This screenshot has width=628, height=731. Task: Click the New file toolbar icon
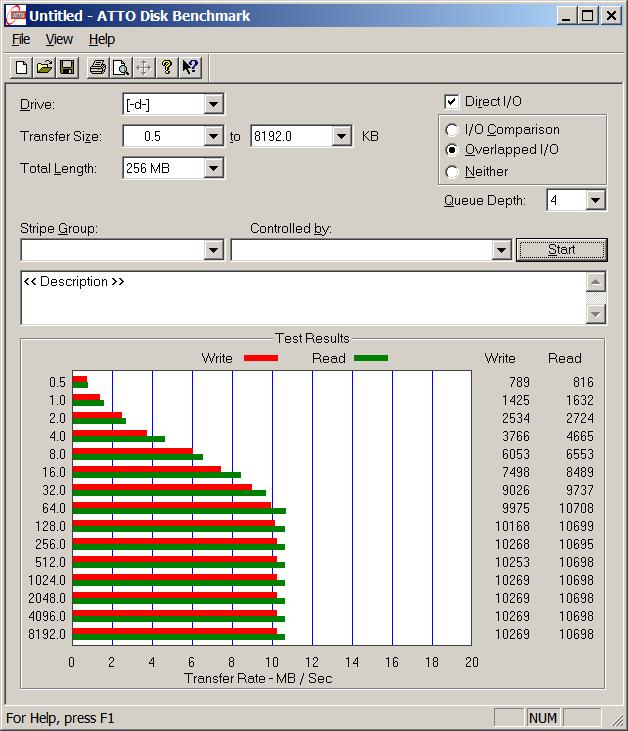(21, 67)
